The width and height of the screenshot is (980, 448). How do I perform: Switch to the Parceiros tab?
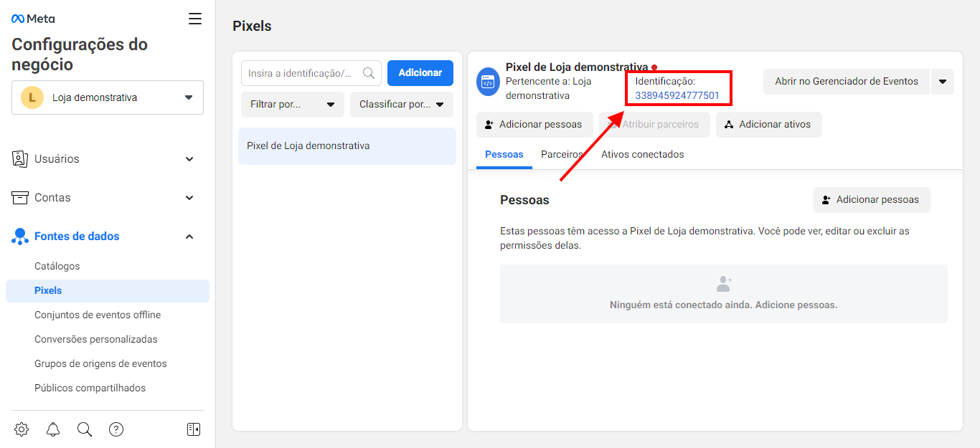[562, 155]
